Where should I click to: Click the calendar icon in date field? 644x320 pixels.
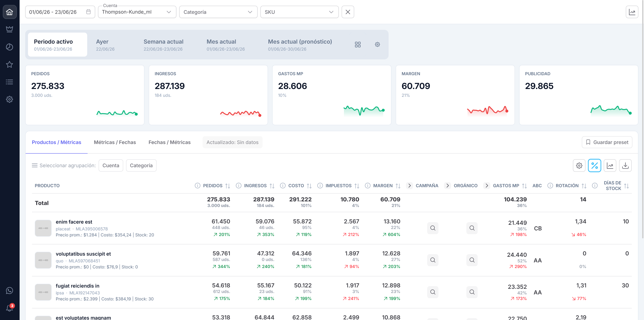(x=88, y=12)
